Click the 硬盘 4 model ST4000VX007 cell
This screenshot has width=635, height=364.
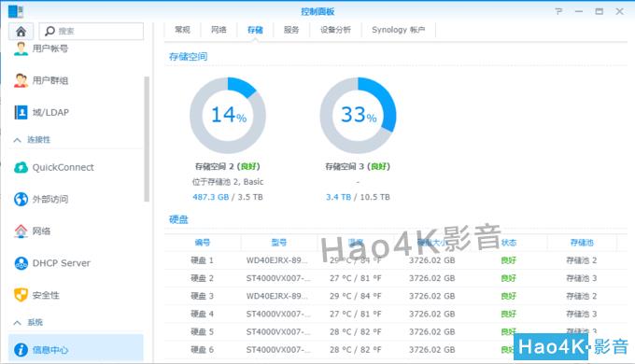[278, 314]
